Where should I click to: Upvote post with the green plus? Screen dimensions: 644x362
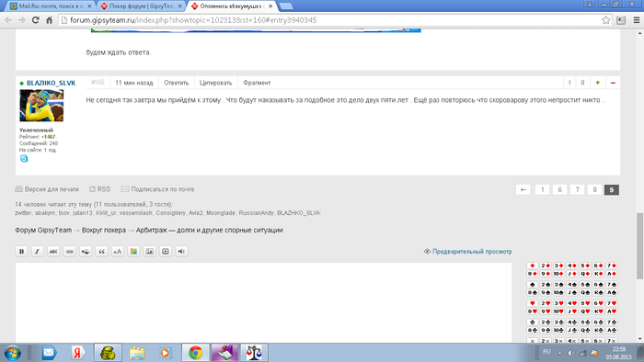point(598,83)
